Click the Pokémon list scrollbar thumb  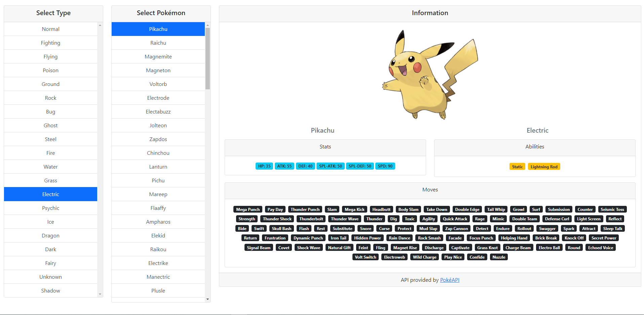tap(207, 58)
